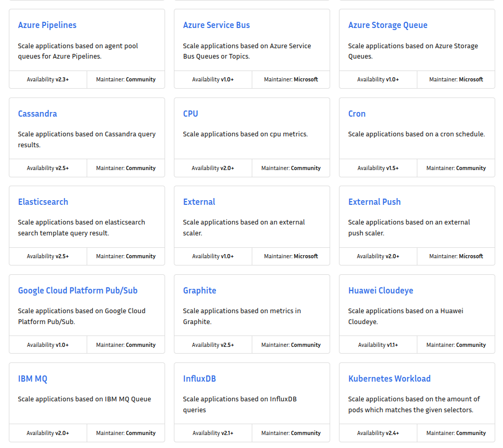The width and height of the screenshot is (503, 448).
Task: Click Maintainer Community on Kubernetes Workload card
Action: point(456,433)
